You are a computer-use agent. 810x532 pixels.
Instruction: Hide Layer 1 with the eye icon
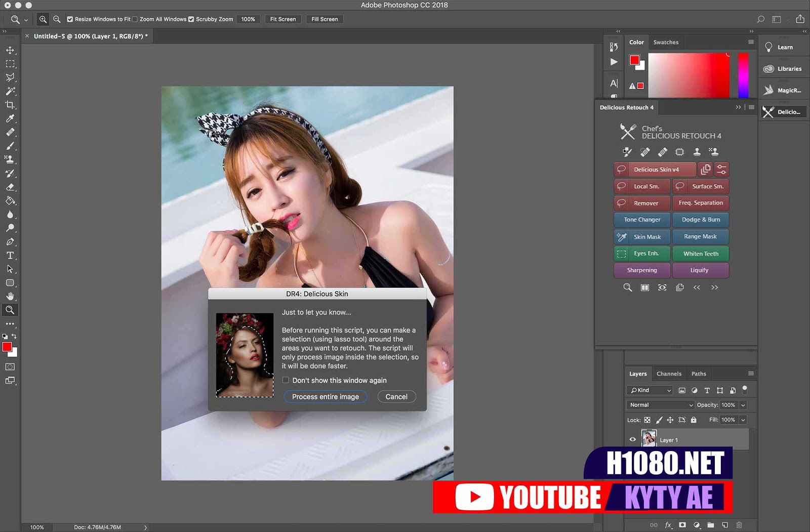632,439
